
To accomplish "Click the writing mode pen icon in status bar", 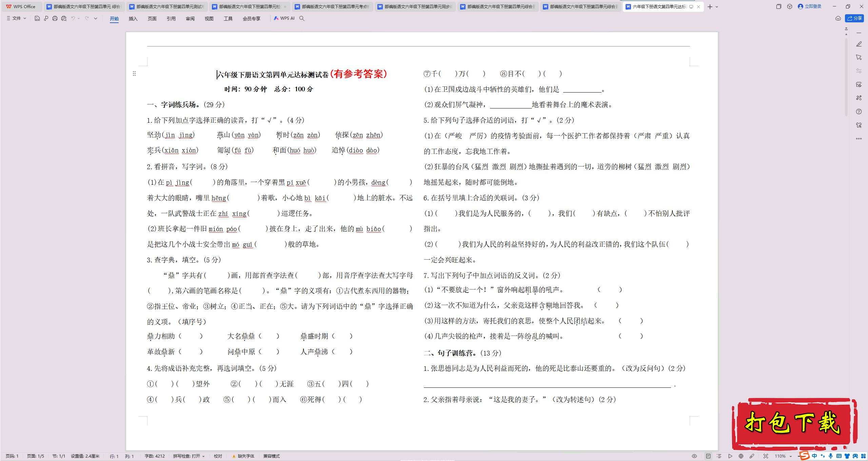I will click(x=752, y=456).
